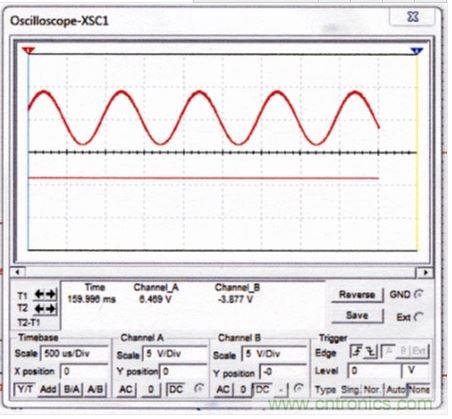The image size is (452, 419).
Task: Click the Channel A Scale field
Action: tap(175, 353)
